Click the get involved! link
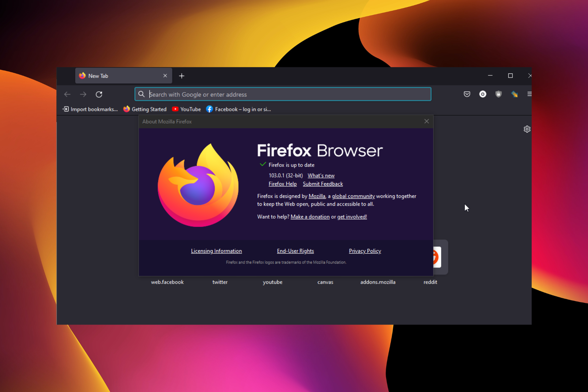The width and height of the screenshot is (588, 392). [352, 217]
